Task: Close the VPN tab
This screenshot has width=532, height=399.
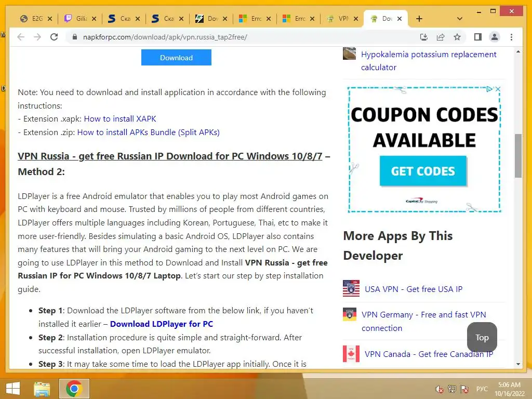Action: pos(356,19)
